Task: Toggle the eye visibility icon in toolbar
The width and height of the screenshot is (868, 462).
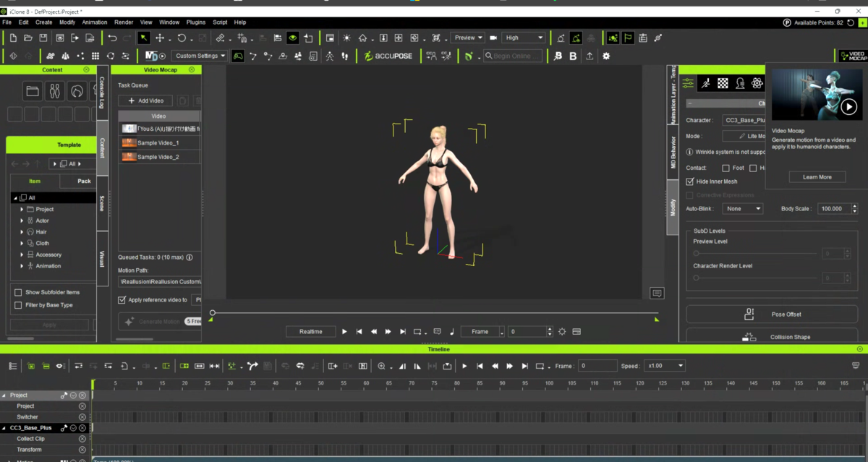Action: tap(293, 38)
